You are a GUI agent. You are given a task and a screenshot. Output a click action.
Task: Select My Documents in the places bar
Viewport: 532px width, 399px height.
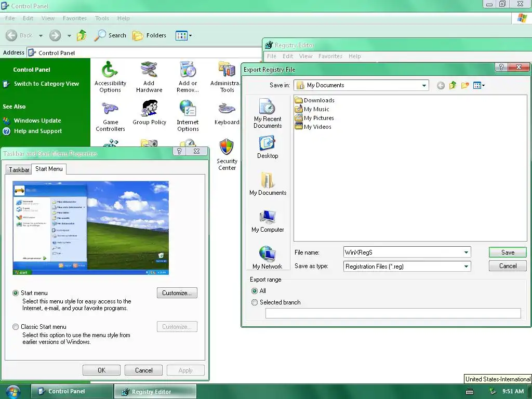tap(268, 184)
